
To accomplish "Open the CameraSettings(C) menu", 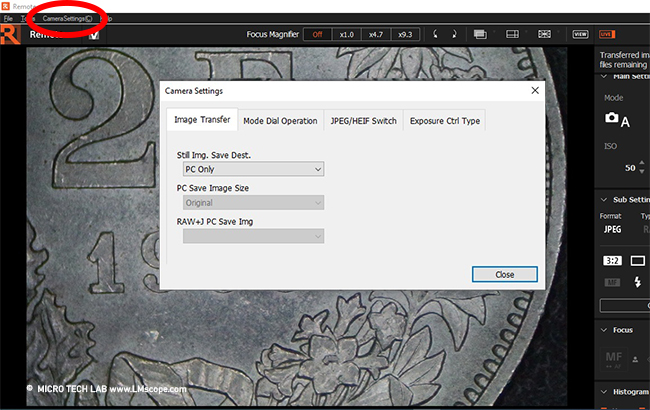I will pyautogui.click(x=67, y=18).
